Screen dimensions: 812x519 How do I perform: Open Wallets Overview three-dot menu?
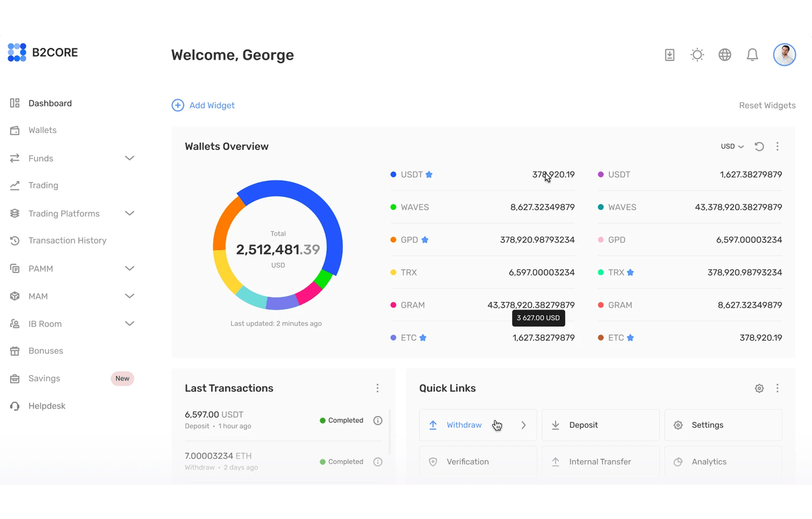pos(777,147)
